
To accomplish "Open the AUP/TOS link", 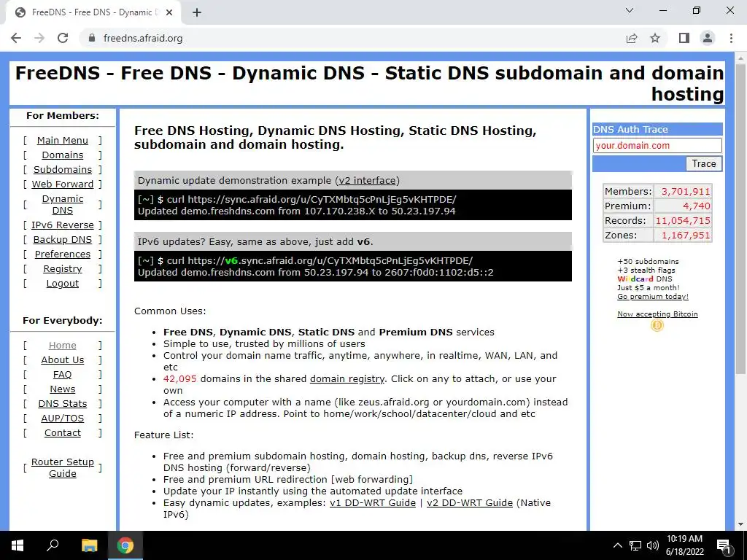I will coord(63,418).
